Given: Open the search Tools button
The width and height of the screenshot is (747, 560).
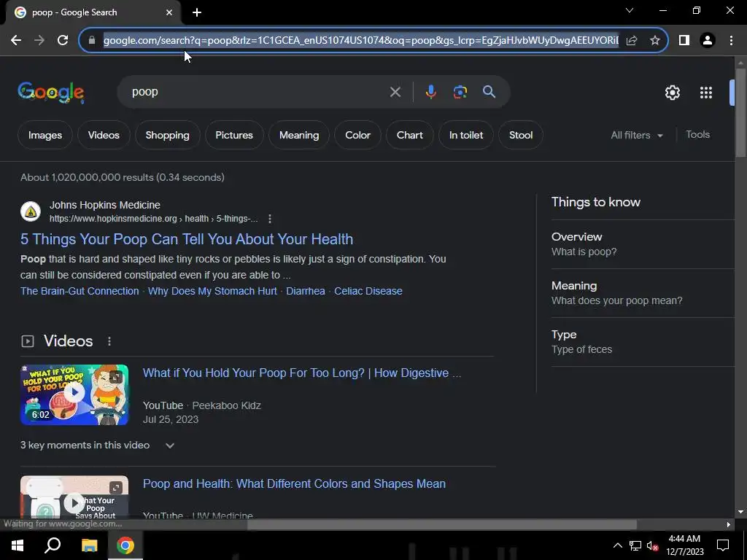Looking at the screenshot, I should click(698, 135).
